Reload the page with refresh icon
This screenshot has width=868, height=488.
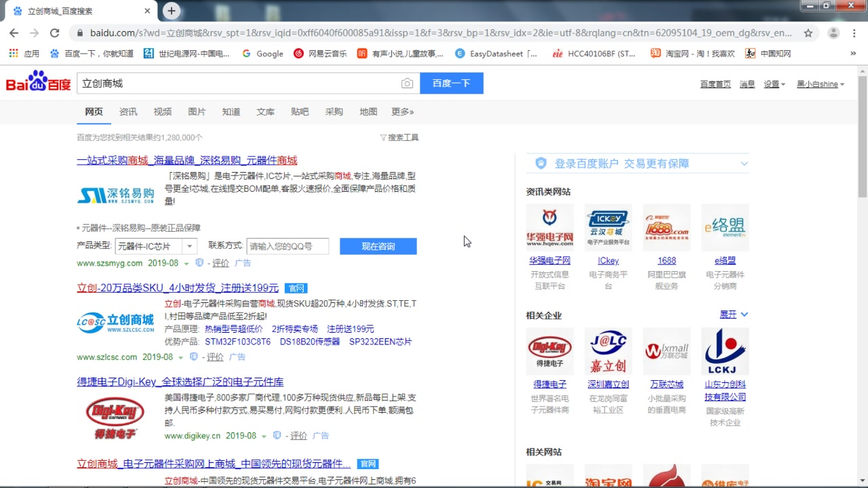click(x=55, y=33)
